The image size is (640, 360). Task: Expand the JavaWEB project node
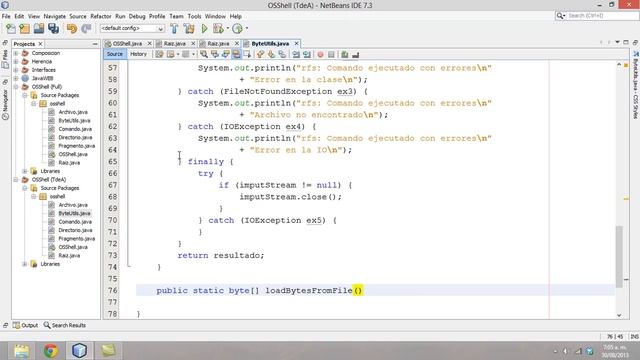pos(16,78)
